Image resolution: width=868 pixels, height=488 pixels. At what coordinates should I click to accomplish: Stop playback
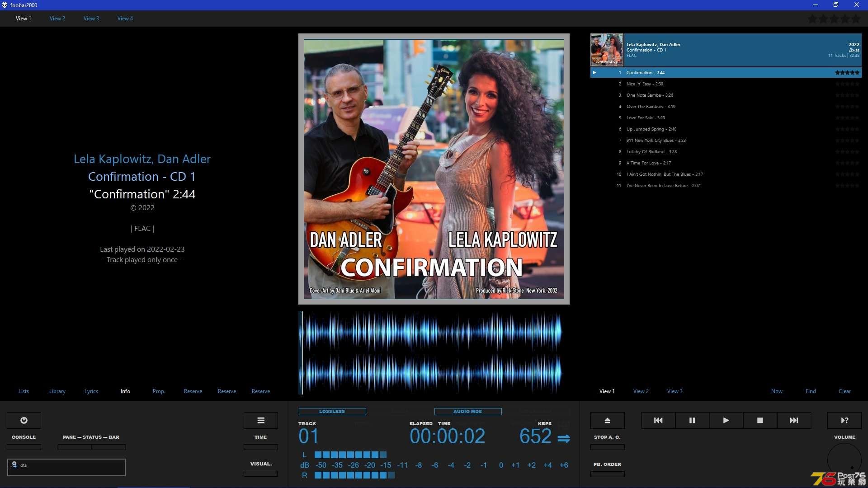pyautogui.click(x=760, y=420)
